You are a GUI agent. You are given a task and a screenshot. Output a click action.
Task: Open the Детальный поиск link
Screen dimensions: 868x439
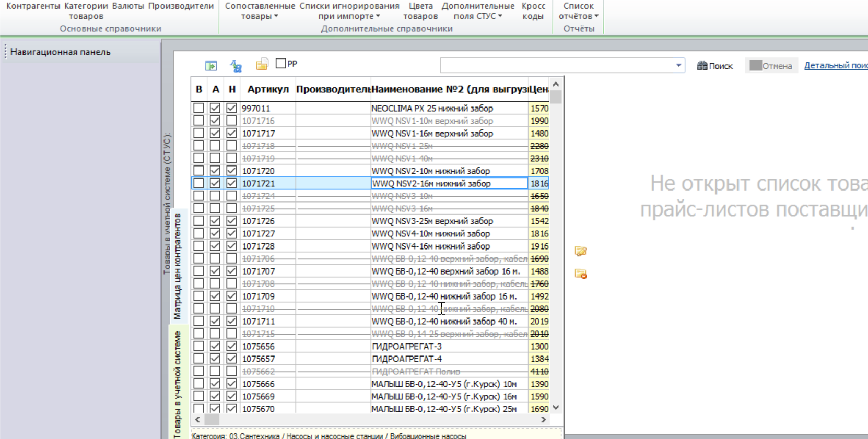tap(836, 65)
